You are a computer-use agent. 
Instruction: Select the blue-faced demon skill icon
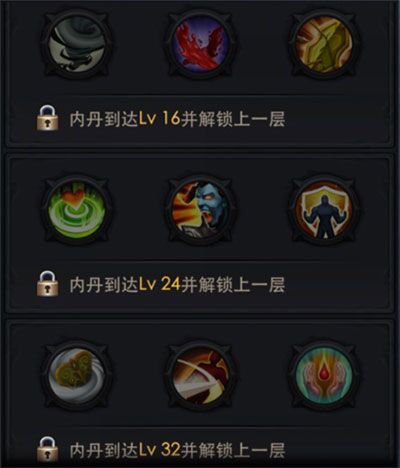(200, 210)
